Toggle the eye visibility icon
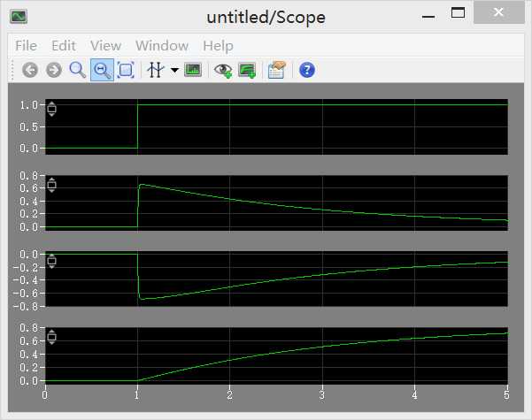 point(223,70)
